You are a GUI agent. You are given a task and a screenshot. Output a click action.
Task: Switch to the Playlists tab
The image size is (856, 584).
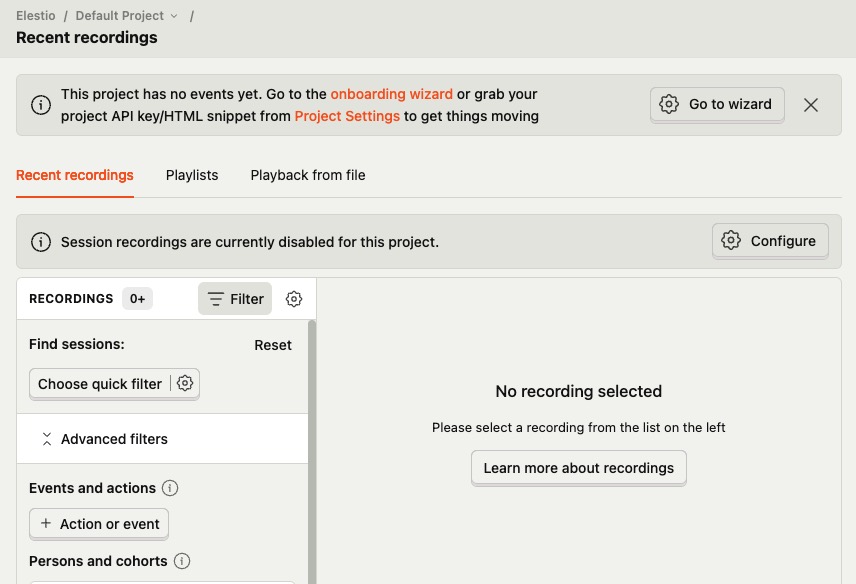(192, 175)
